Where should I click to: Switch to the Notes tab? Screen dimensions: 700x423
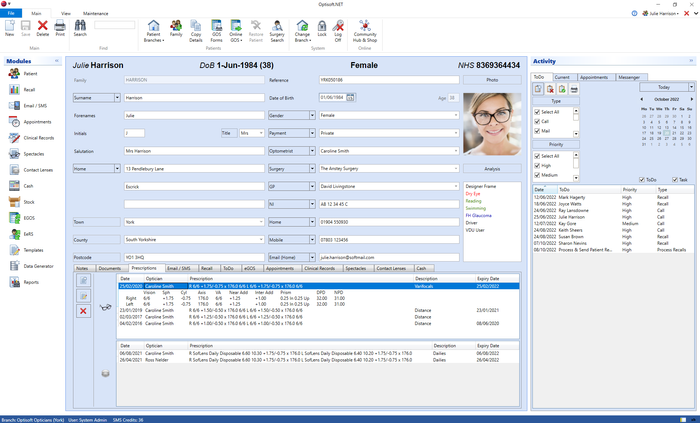(x=82, y=269)
